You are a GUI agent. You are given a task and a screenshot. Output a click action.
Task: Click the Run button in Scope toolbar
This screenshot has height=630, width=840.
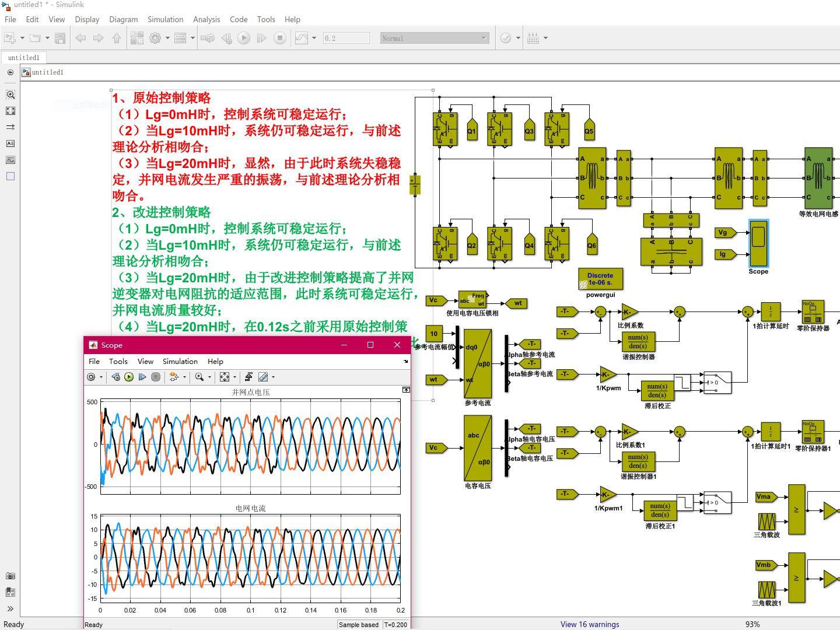click(x=129, y=377)
